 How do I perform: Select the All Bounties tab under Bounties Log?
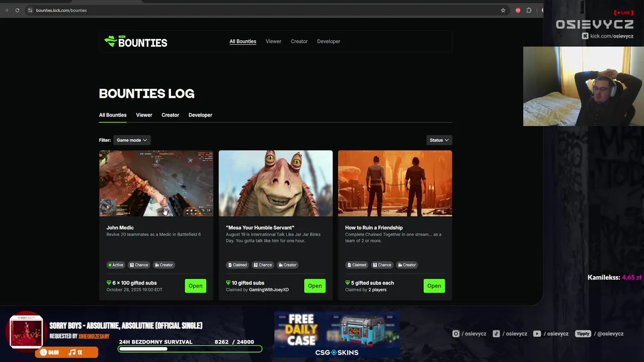[x=113, y=115]
